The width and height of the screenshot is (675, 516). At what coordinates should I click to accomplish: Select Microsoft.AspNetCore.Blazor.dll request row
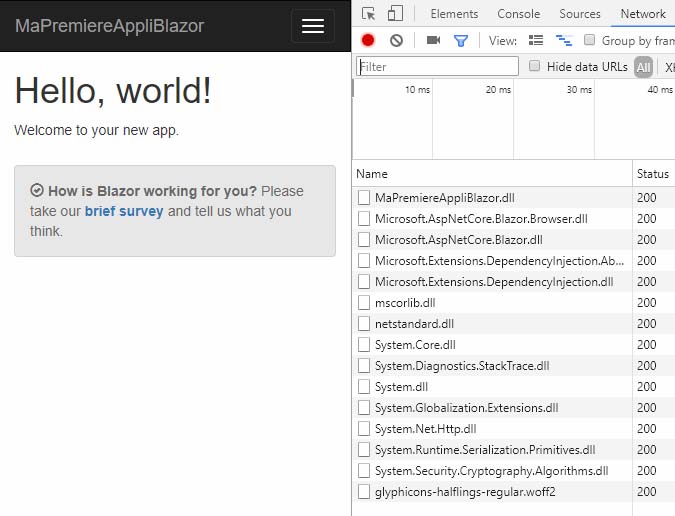click(x=514, y=240)
